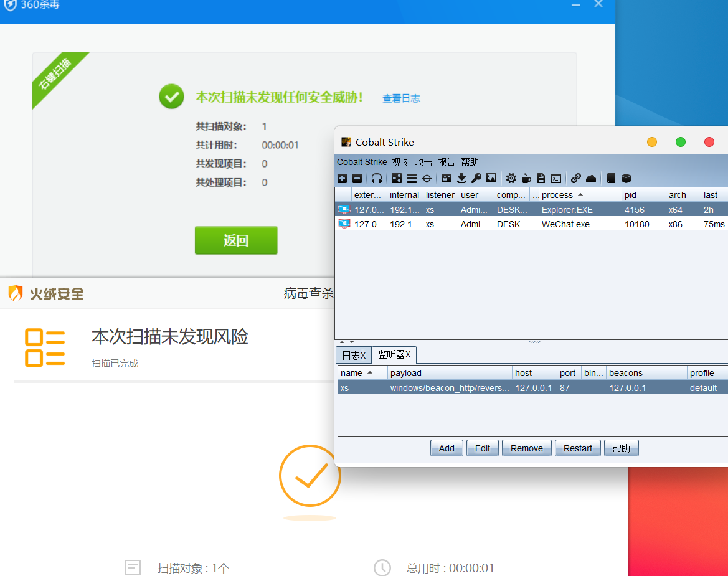Open the 查看日志 link in 360
The image size is (728, 576).
pyautogui.click(x=401, y=98)
